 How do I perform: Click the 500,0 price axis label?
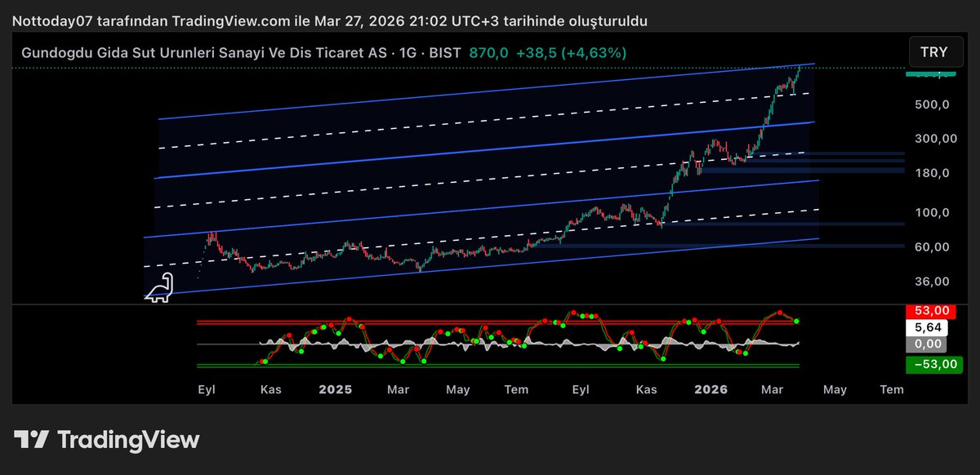click(x=931, y=104)
